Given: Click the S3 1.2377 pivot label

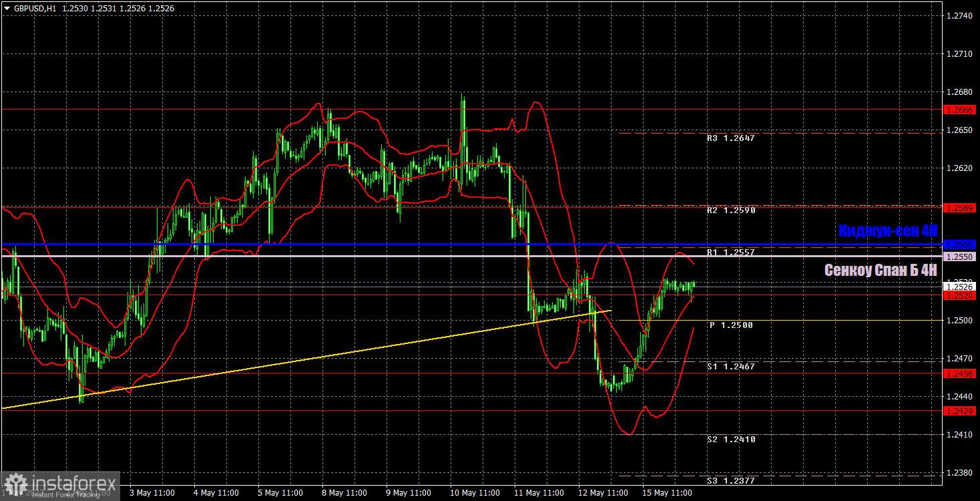Looking at the screenshot, I should (x=730, y=481).
